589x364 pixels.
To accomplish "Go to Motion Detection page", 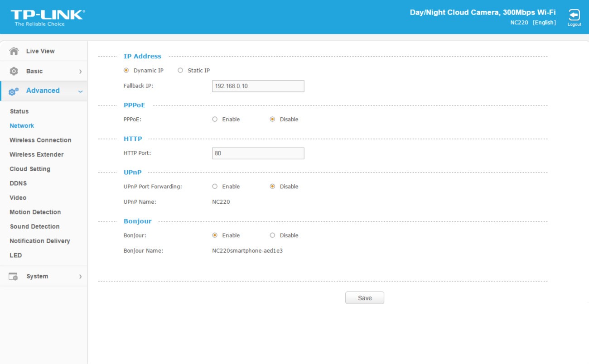I will pyautogui.click(x=35, y=212).
